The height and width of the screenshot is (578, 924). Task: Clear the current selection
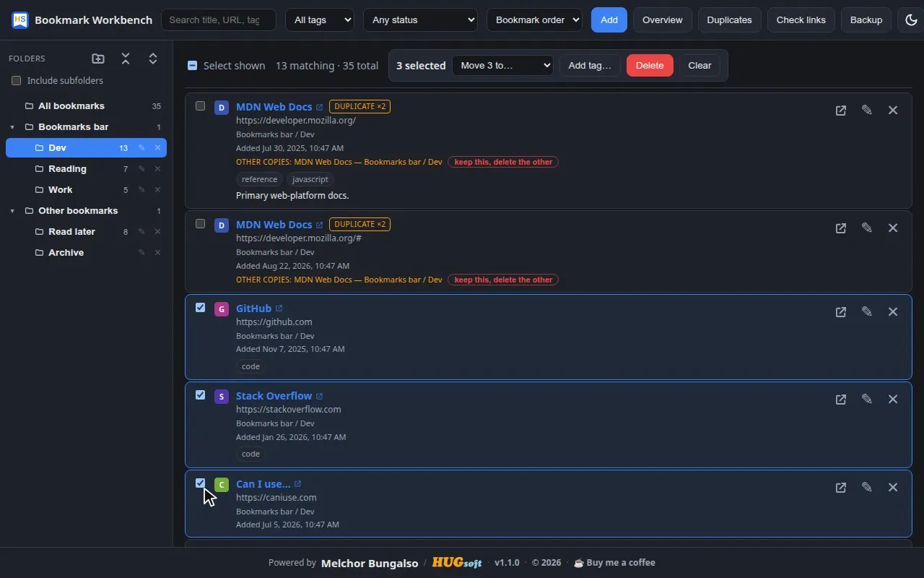699,66
